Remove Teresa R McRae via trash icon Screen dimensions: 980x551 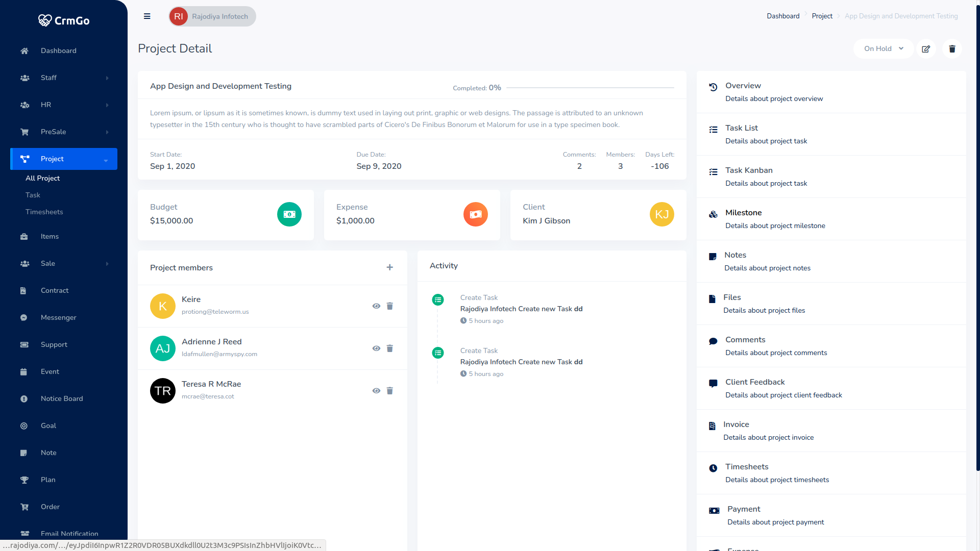point(390,391)
